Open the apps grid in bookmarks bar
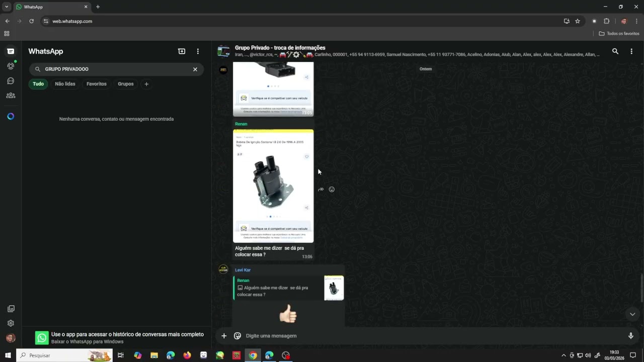Image resolution: width=644 pixels, height=362 pixels. point(7,34)
